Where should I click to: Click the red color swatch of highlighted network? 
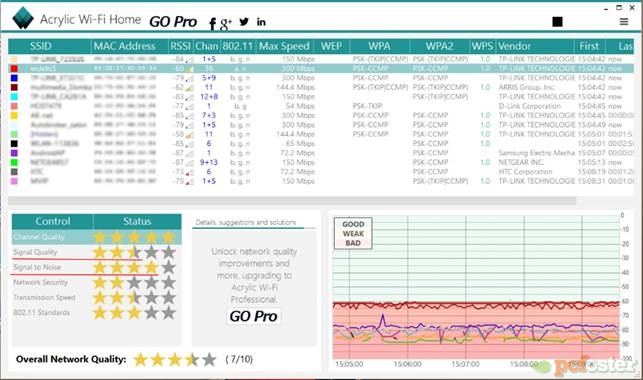click(x=14, y=68)
